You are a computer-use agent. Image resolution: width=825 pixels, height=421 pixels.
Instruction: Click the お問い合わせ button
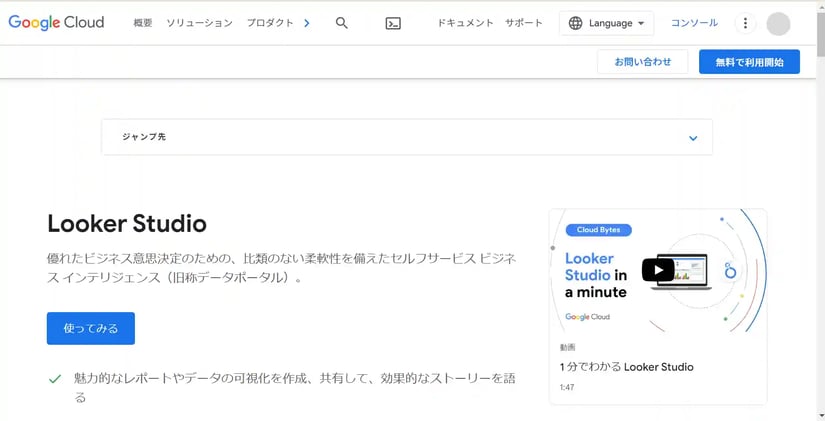642,62
